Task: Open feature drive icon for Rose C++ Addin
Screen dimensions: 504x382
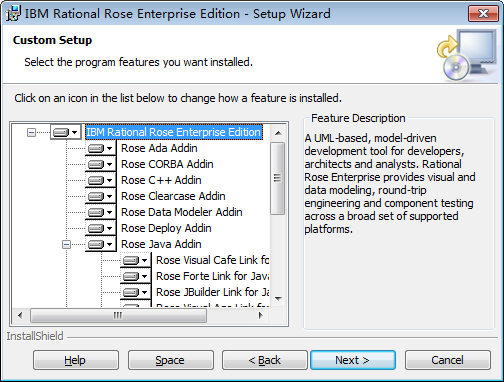Action: (100, 180)
